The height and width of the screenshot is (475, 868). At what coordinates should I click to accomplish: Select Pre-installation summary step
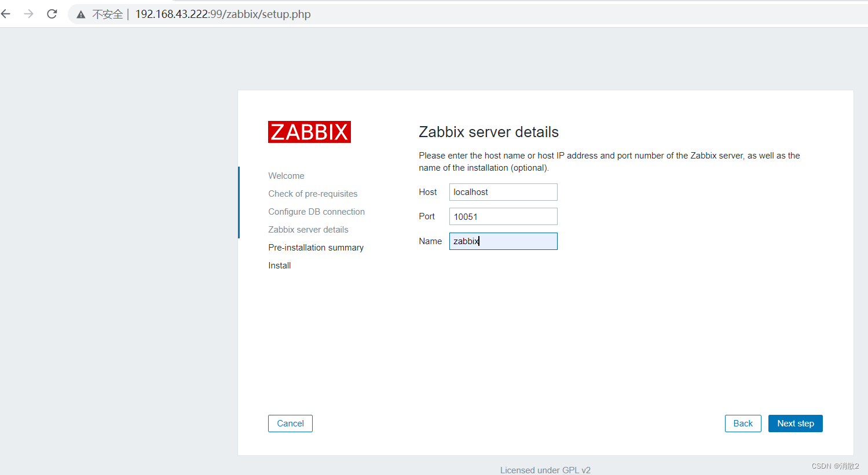316,248
